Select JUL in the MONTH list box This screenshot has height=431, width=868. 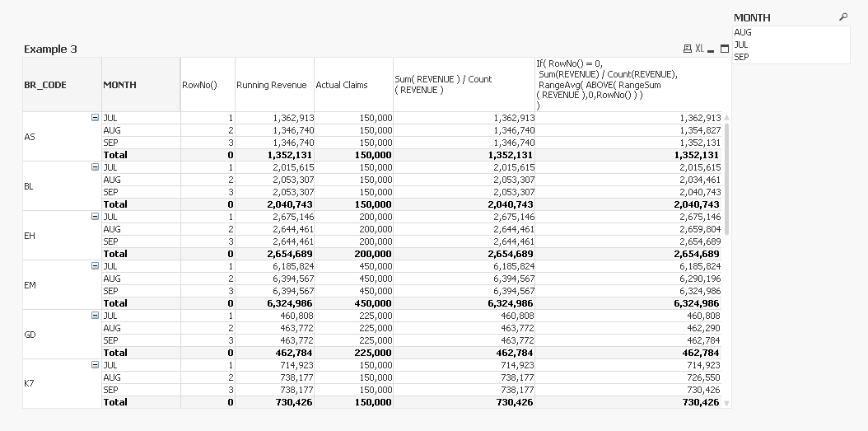tap(791, 45)
